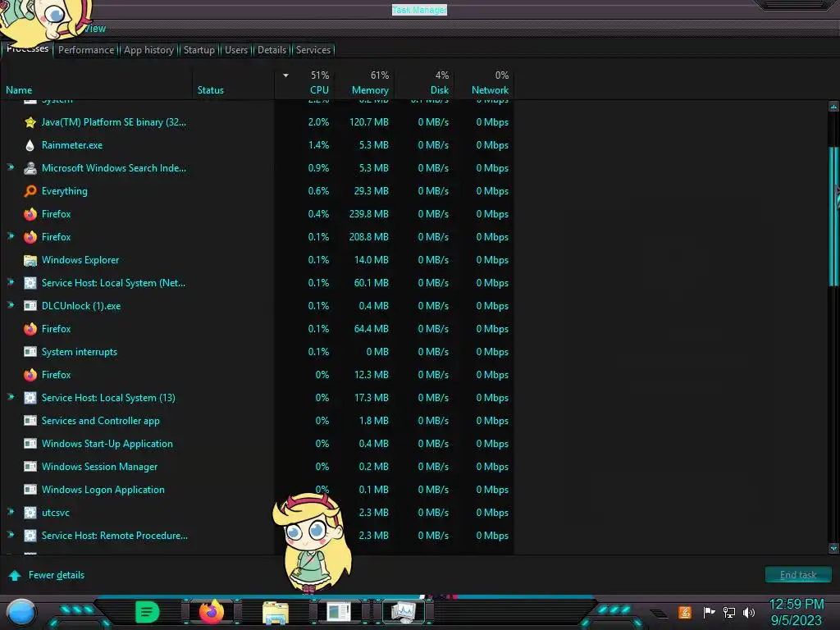Sort by the Name column header
840x630 pixels.
tap(19, 90)
